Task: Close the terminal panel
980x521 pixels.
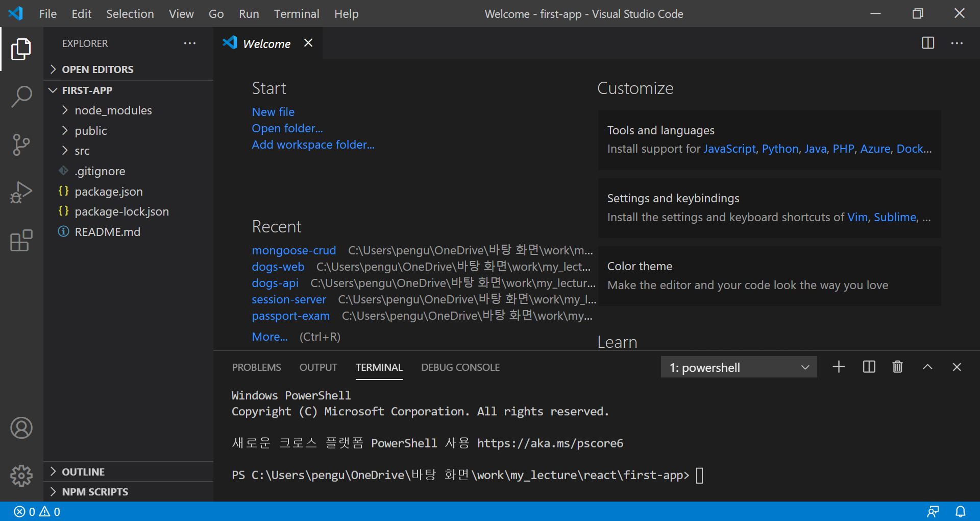Action: (x=957, y=367)
